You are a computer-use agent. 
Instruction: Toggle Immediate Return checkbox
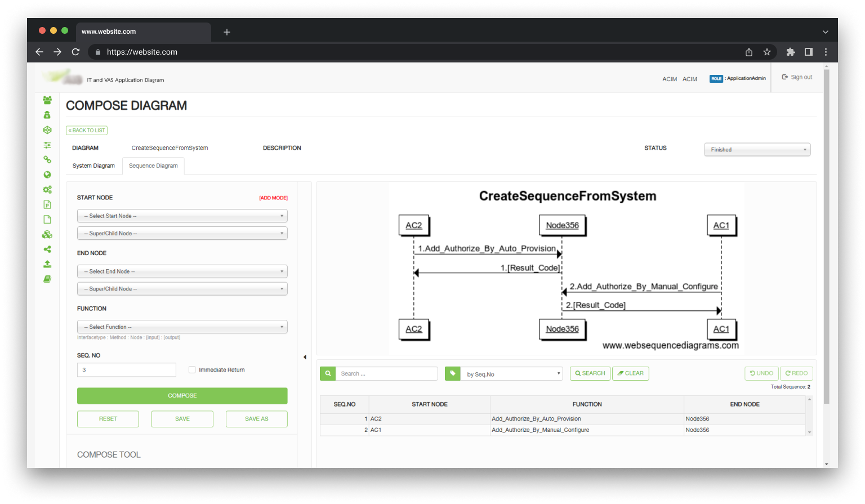pyautogui.click(x=192, y=370)
